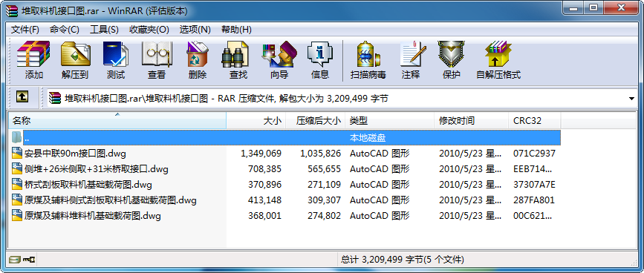
Task: Sort by 修改时间 column header
Action: pyautogui.click(x=472, y=120)
